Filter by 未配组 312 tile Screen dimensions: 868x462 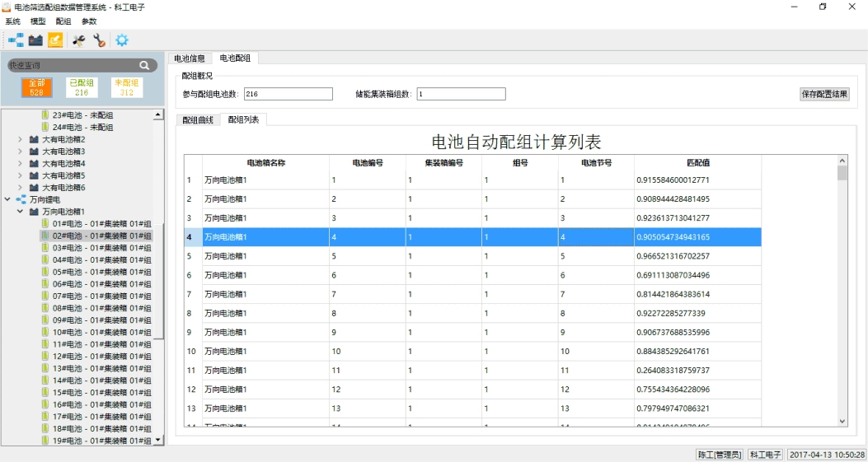127,87
